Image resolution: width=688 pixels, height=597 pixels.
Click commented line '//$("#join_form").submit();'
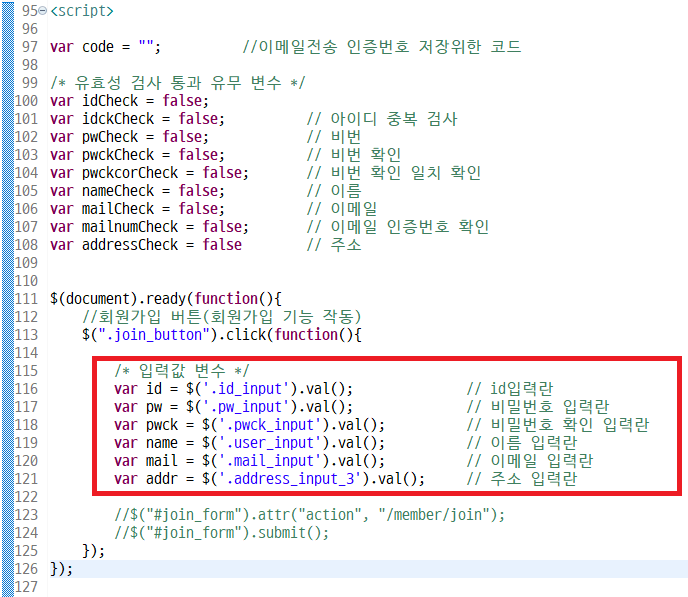pos(222,532)
